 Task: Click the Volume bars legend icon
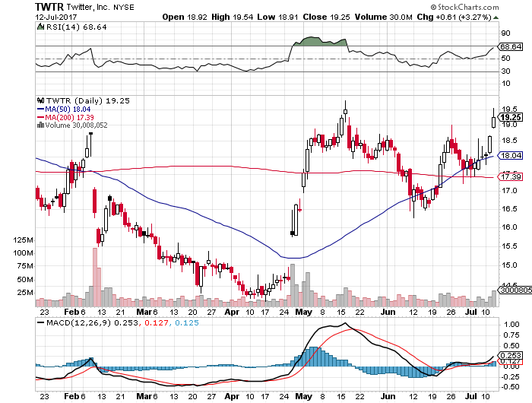tap(40, 125)
